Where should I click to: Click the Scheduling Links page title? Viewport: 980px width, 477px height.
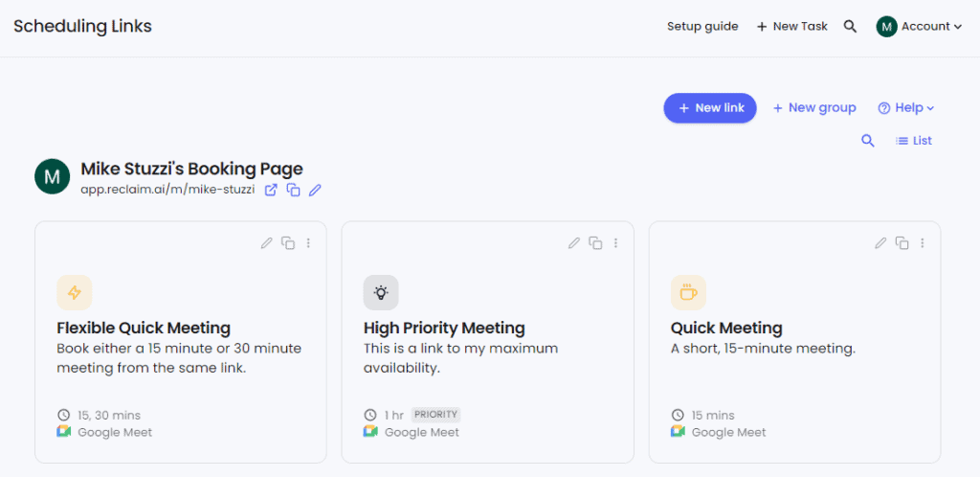click(82, 26)
